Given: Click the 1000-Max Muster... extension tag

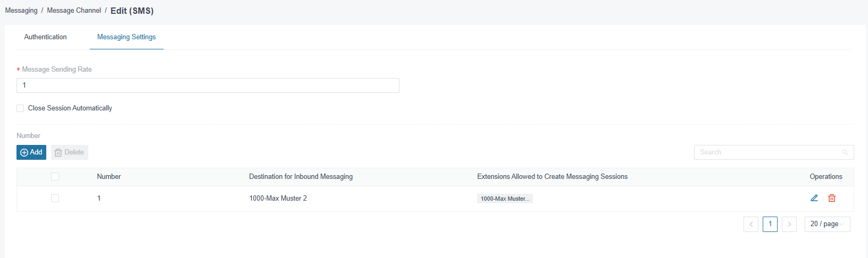Looking at the screenshot, I should (505, 199).
